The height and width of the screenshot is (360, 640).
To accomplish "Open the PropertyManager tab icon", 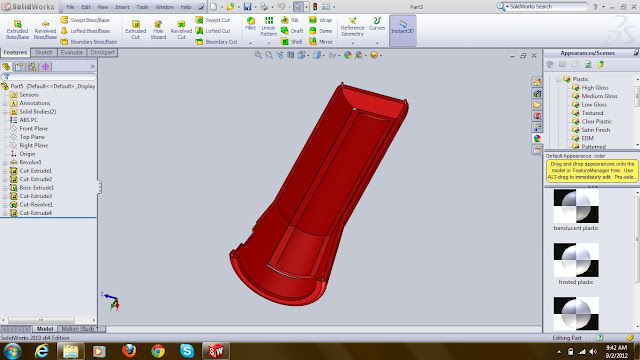I will pyautogui.click(x=19, y=67).
